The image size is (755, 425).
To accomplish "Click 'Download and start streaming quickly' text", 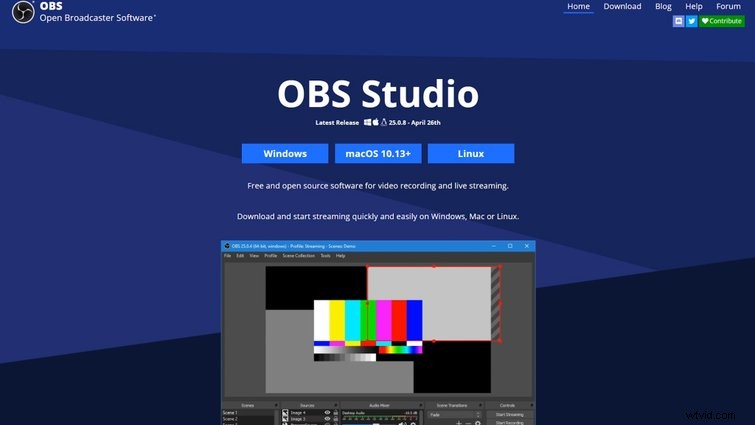I will tap(378, 217).
